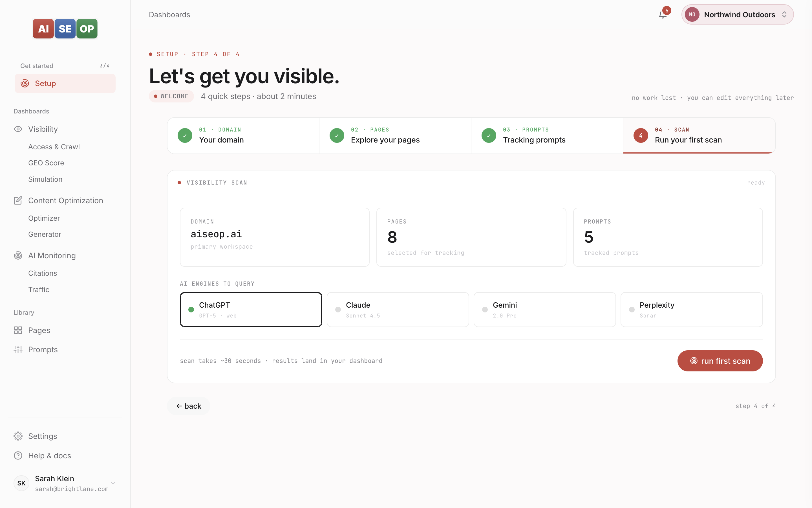Click the 'Get started' progress label

point(37,66)
